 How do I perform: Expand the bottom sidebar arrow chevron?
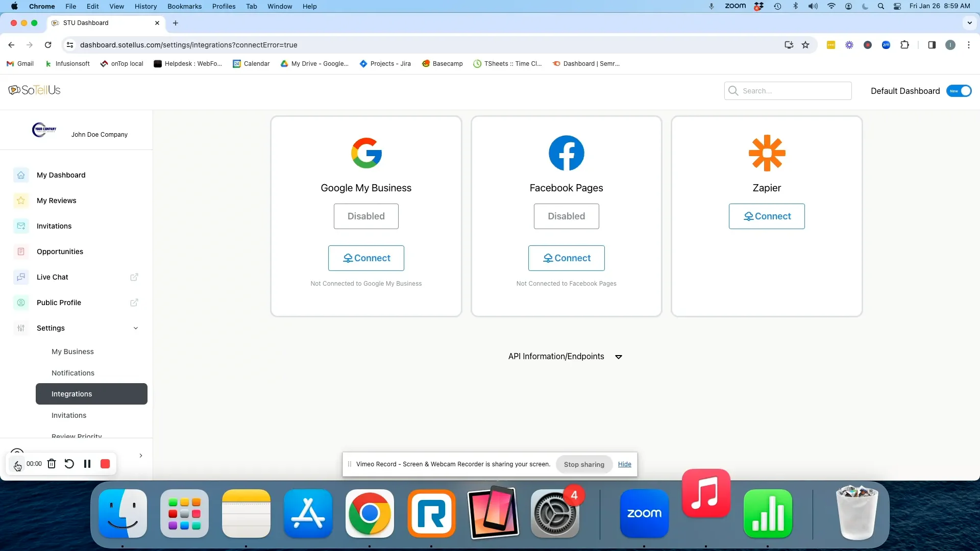coord(141,456)
